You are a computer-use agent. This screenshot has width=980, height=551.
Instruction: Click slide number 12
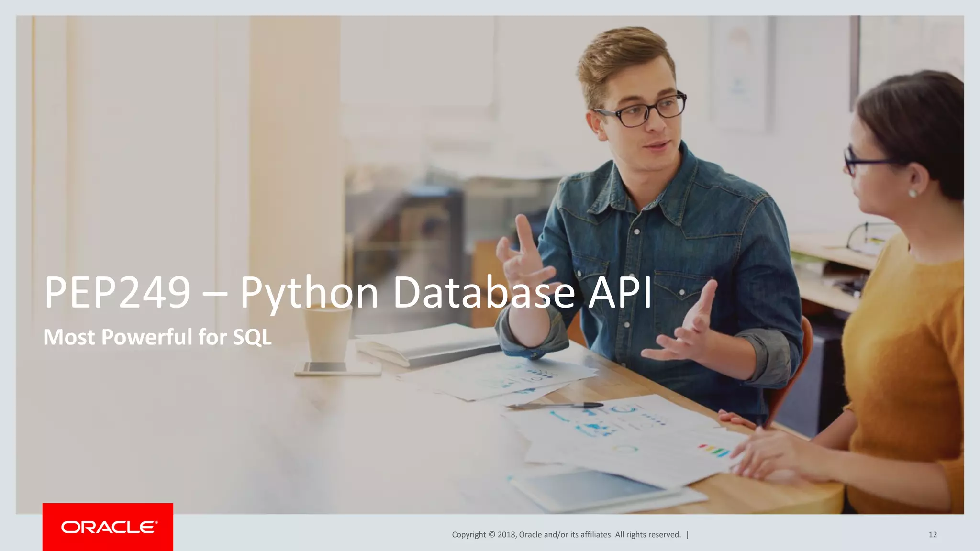click(932, 535)
